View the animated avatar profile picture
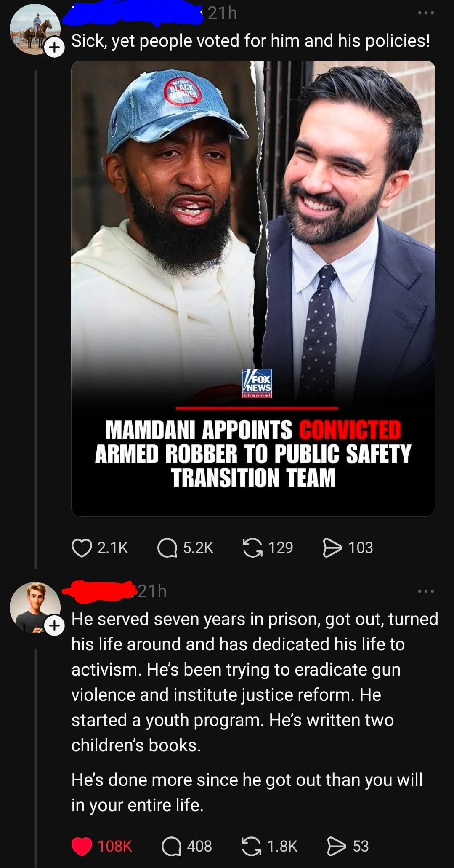The height and width of the screenshot is (868, 454). pyautogui.click(x=35, y=608)
